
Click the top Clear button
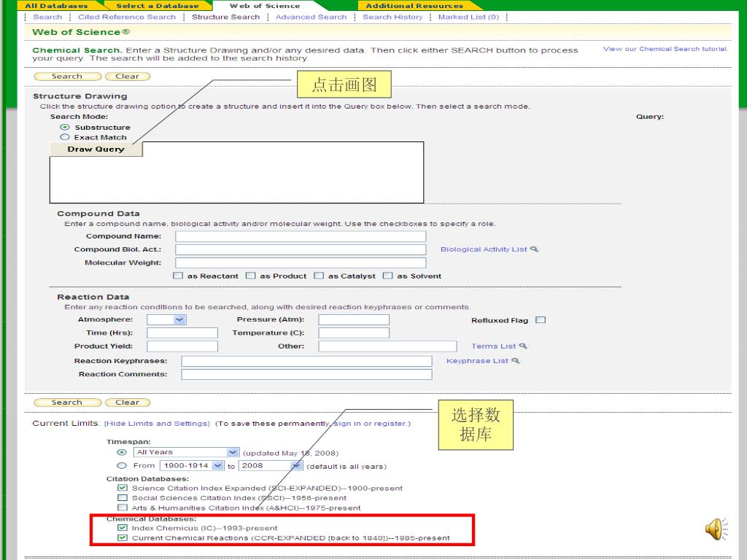[x=127, y=76]
